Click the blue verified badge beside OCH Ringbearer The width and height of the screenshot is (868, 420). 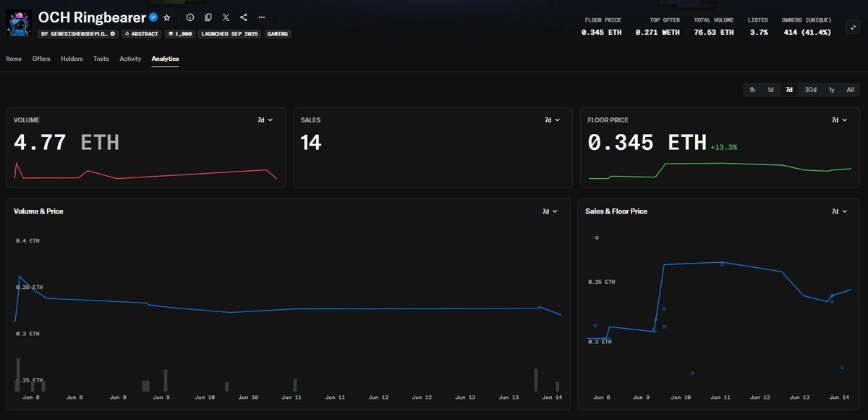tap(153, 17)
